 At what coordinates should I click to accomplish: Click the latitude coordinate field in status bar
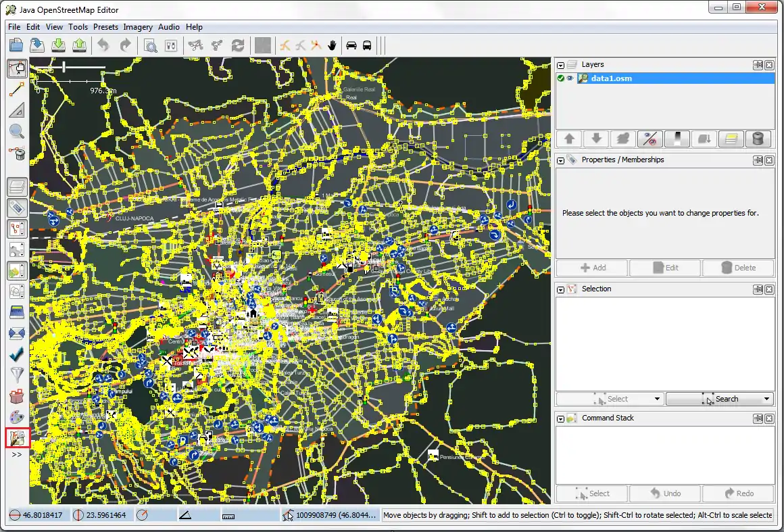(37, 514)
